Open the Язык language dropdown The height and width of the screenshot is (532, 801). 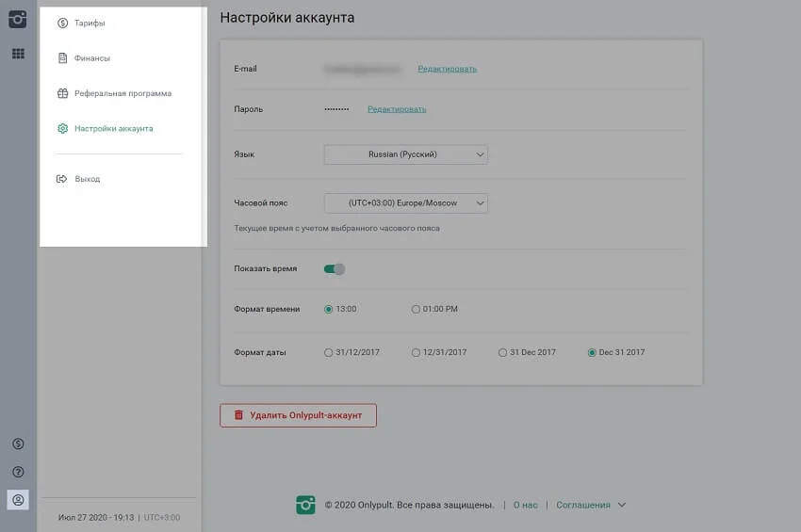[x=405, y=154]
